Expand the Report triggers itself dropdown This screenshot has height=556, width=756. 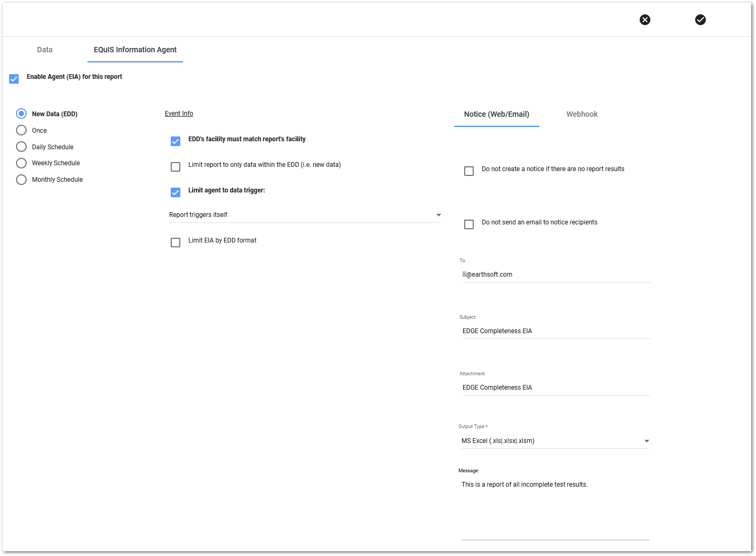pos(305,215)
